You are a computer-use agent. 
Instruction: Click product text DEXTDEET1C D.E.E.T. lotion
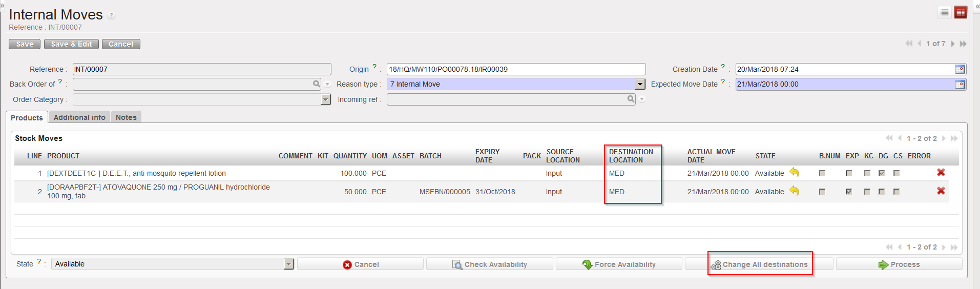coord(136,173)
